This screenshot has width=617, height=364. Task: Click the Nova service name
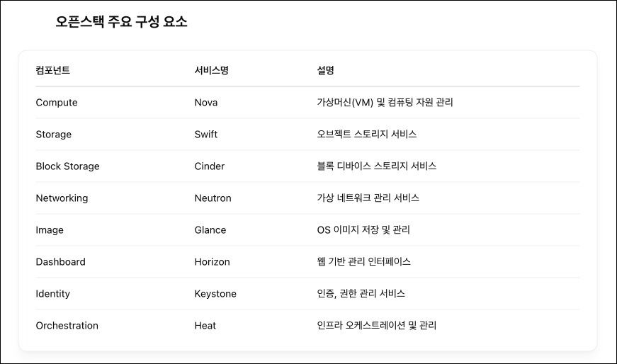point(206,103)
